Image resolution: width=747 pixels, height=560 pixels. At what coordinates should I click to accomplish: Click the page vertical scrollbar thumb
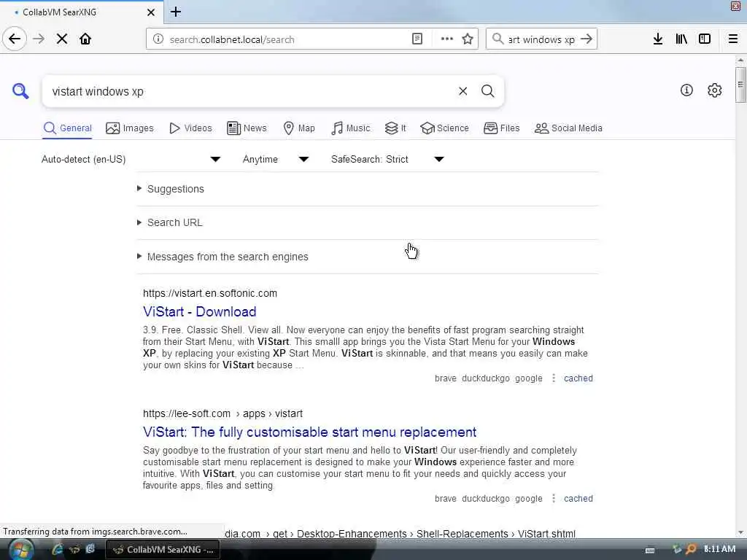pyautogui.click(x=740, y=85)
